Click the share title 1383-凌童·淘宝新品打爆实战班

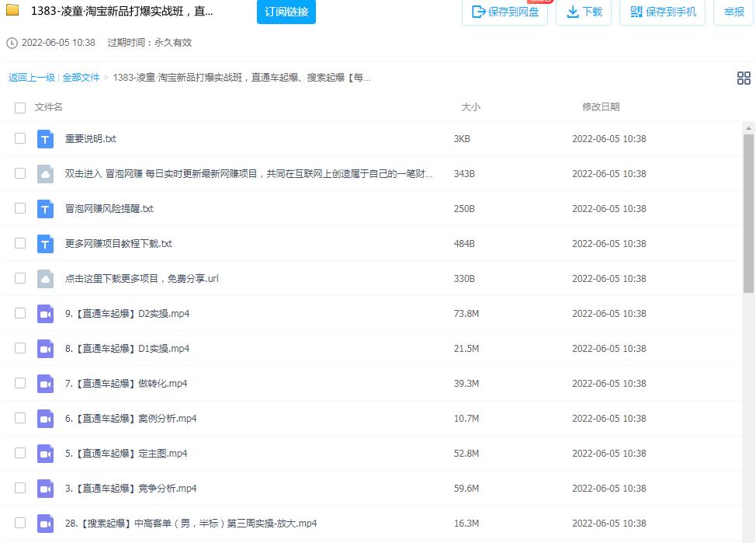point(122,11)
